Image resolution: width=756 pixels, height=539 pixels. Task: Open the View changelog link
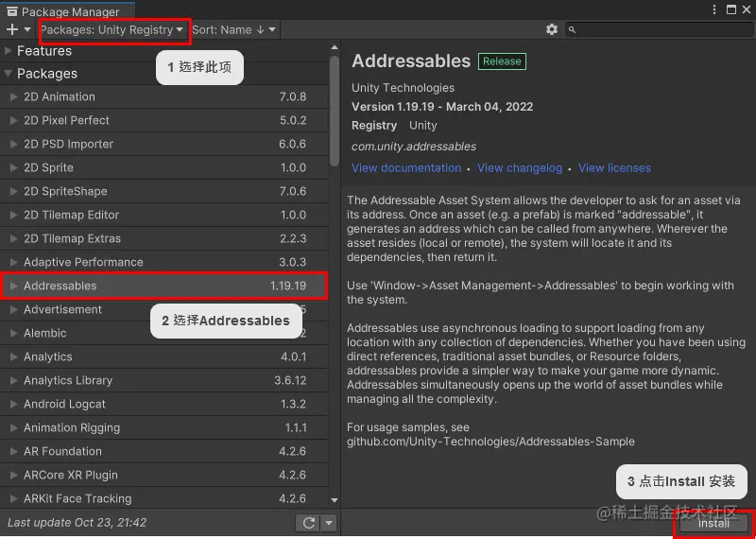[520, 168]
